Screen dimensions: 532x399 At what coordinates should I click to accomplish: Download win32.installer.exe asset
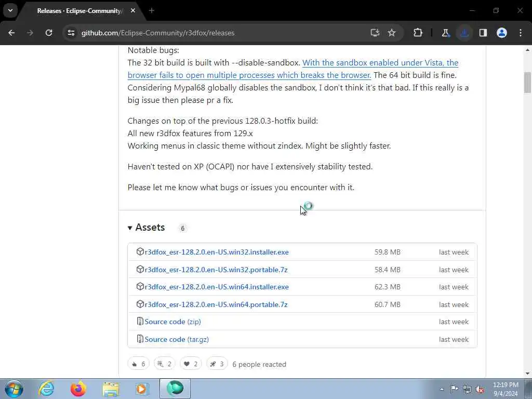pyautogui.click(x=217, y=252)
